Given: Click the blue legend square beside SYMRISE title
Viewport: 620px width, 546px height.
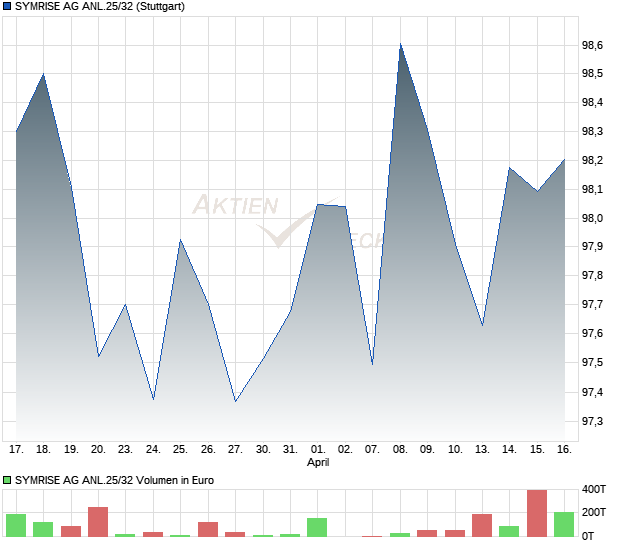Looking at the screenshot, I should pyautogui.click(x=7, y=7).
